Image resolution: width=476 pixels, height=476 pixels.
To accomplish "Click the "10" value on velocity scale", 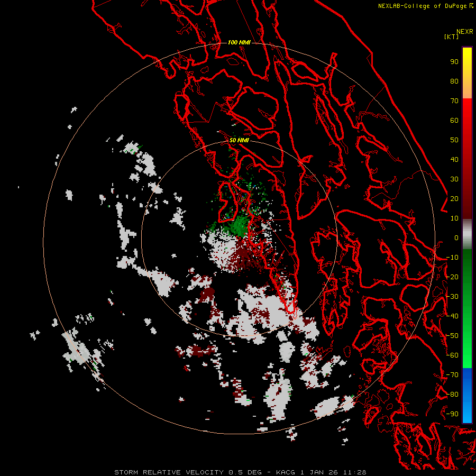I will pyautogui.click(x=454, y=218).
